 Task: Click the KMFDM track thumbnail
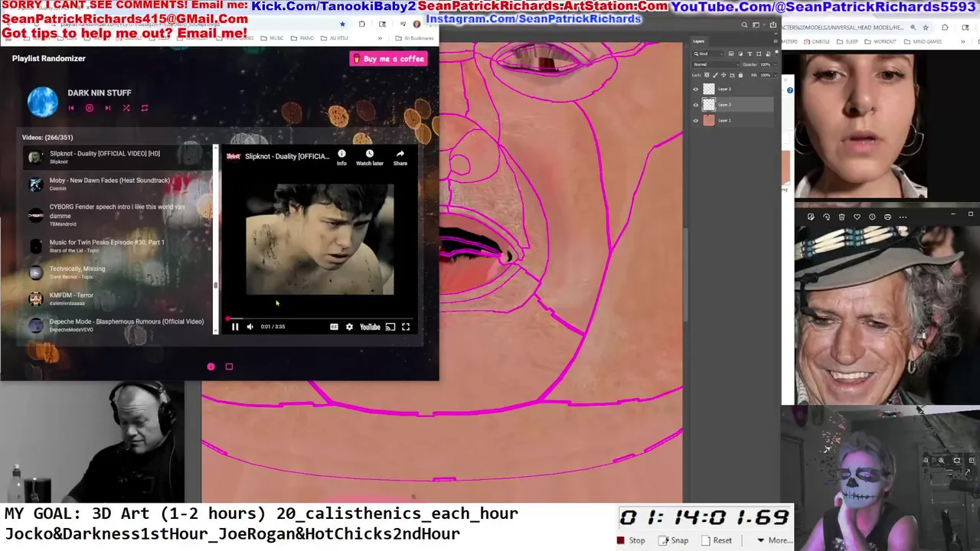[x=36, y=299]
